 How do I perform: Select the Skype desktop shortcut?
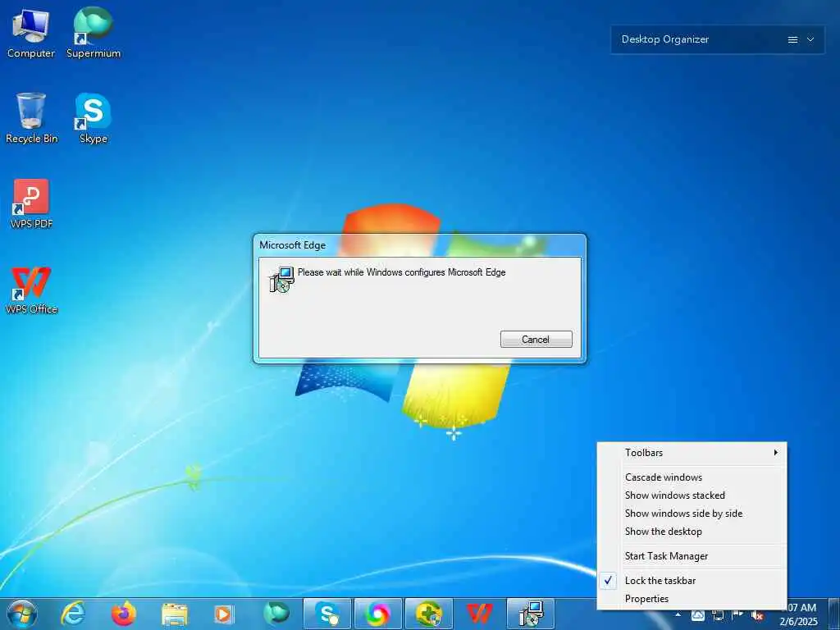click(x=94, y=118)
